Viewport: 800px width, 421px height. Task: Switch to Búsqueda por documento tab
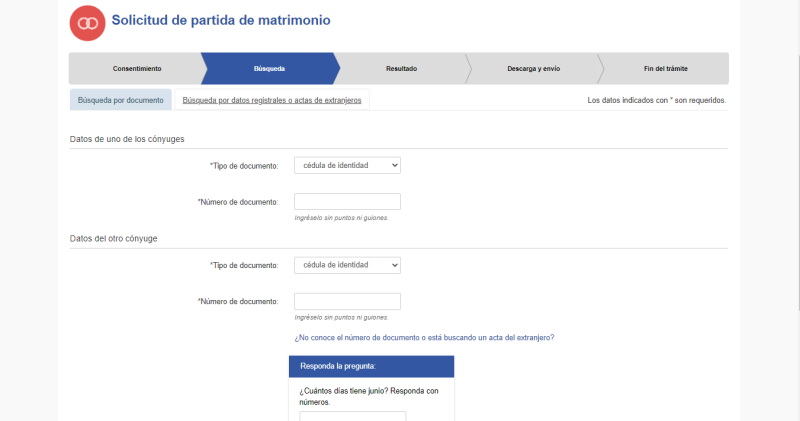point(120,100)
